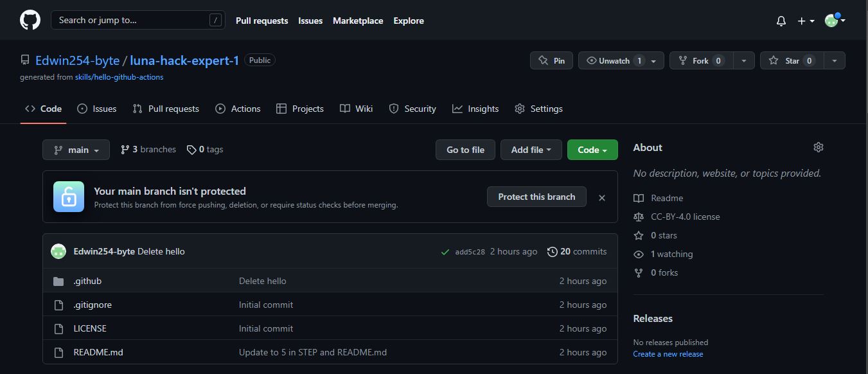This screenshot has width=868, height=374.
Task: Click the .github folder icon
Action: (58, 281)
